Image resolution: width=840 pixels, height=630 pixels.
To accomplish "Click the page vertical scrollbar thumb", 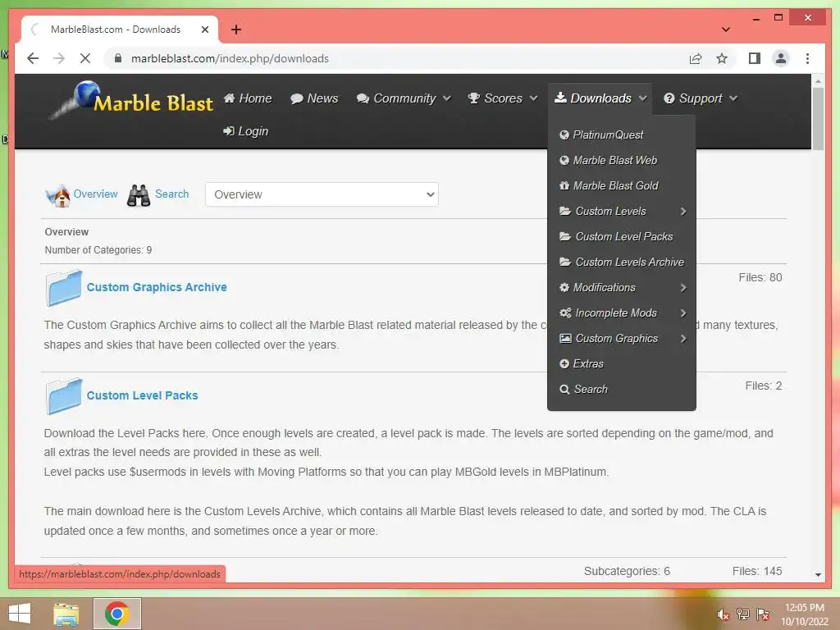I will (x=818, y=118).
